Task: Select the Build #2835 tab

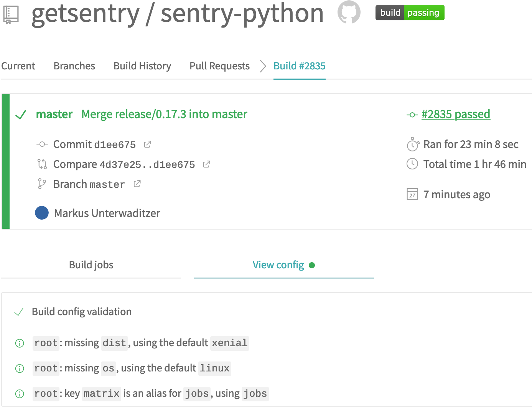Action: [300, 66]
